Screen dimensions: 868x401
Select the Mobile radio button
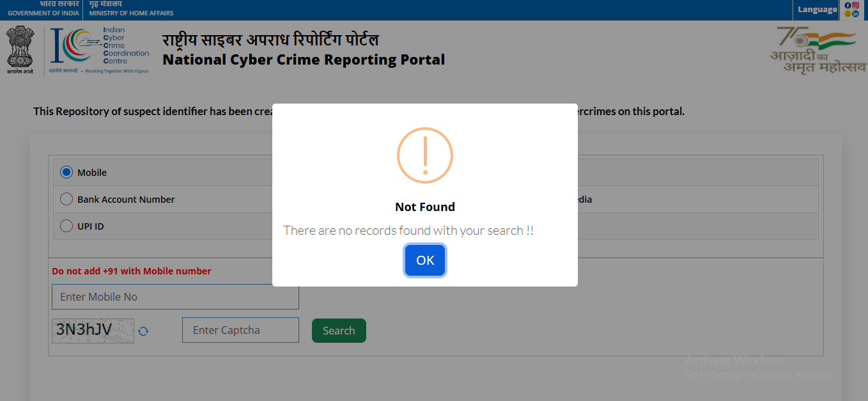pyautogui.click(x=66, y=173)
